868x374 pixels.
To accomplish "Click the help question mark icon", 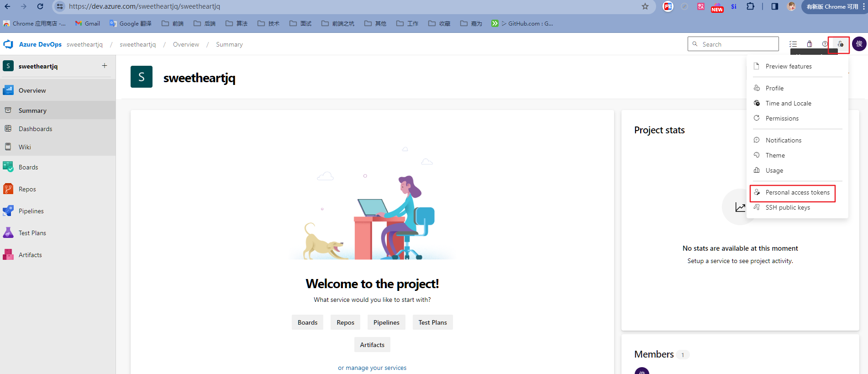I will tap(825, 44).
